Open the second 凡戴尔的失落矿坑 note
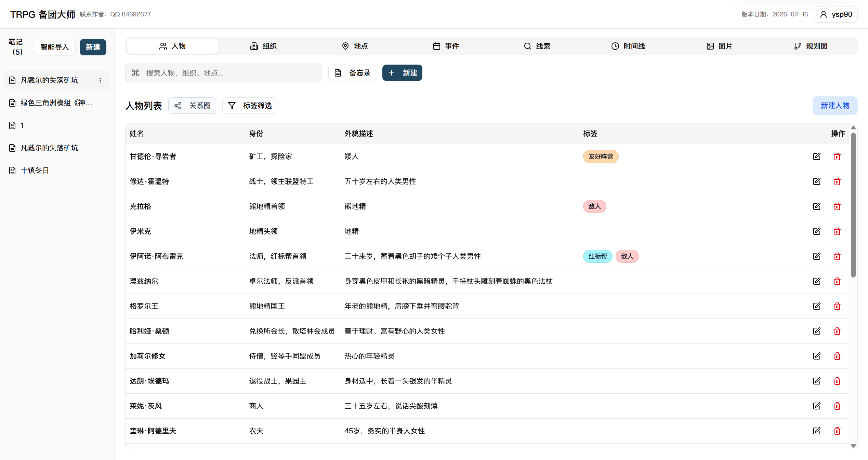This screenshot has width=868, height=460. tap(57, 148)
